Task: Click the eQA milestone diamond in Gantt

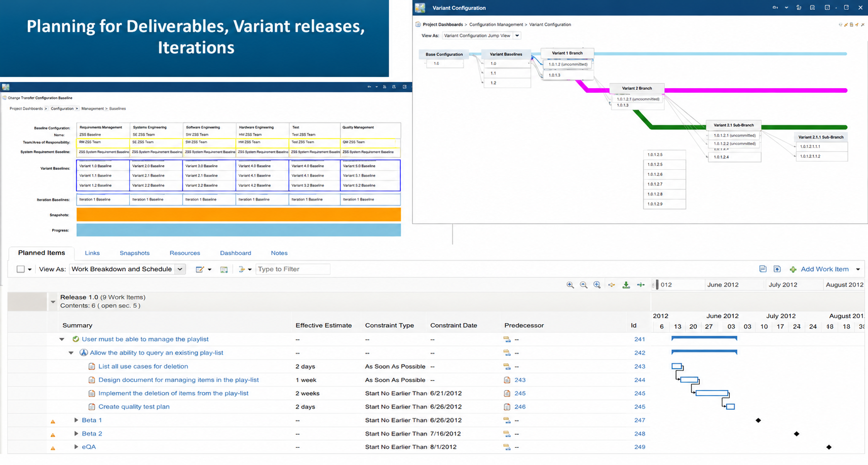Action: [829, 447]
